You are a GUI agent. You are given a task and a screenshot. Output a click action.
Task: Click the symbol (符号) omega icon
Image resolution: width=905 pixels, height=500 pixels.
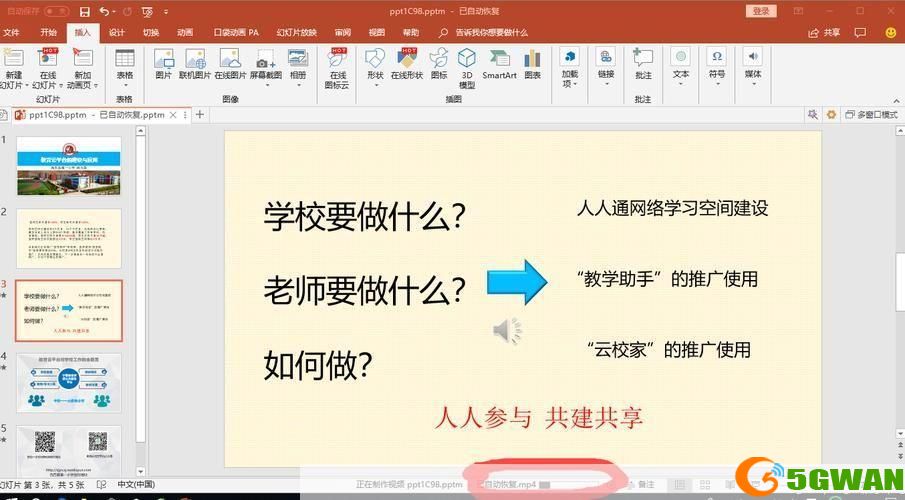pyautogui.click(x=717, y=57)
